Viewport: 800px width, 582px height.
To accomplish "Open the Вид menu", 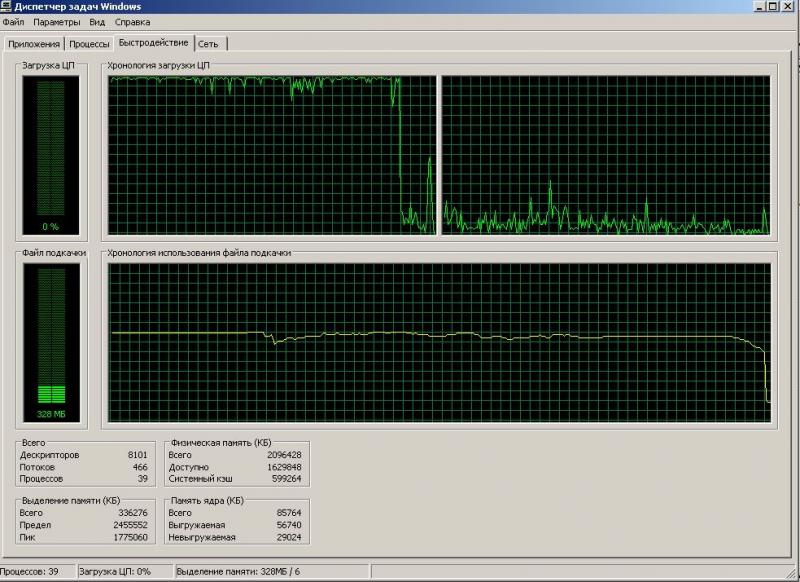I will 97,21.
